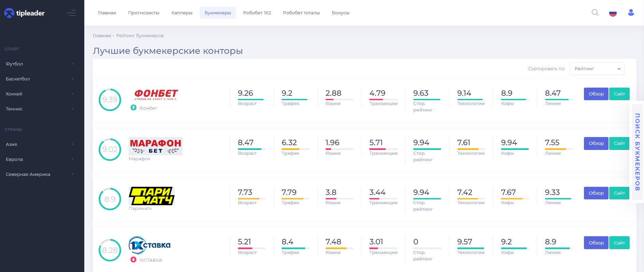Click the Обзор button for 1ХСТАВКА
This screenshot has width=644, height=272.
coord(596,243)
